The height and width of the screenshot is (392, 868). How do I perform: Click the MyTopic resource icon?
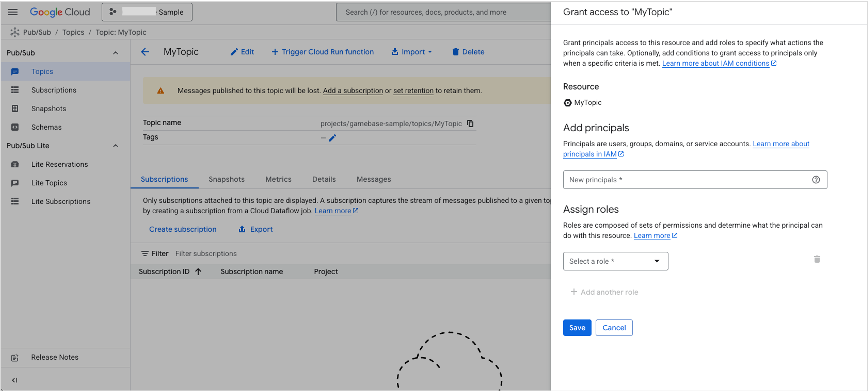coord(567,103)
